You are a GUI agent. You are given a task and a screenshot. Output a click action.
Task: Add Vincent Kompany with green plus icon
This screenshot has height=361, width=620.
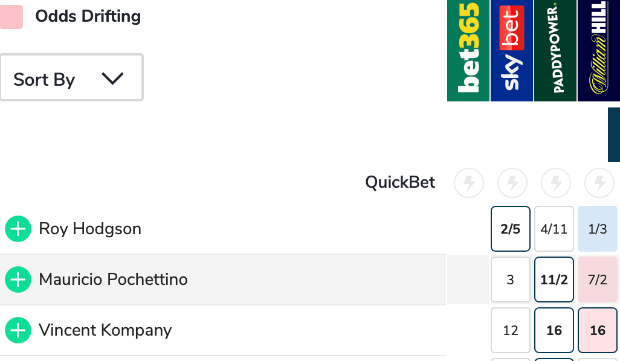click(x=18, y=330)
